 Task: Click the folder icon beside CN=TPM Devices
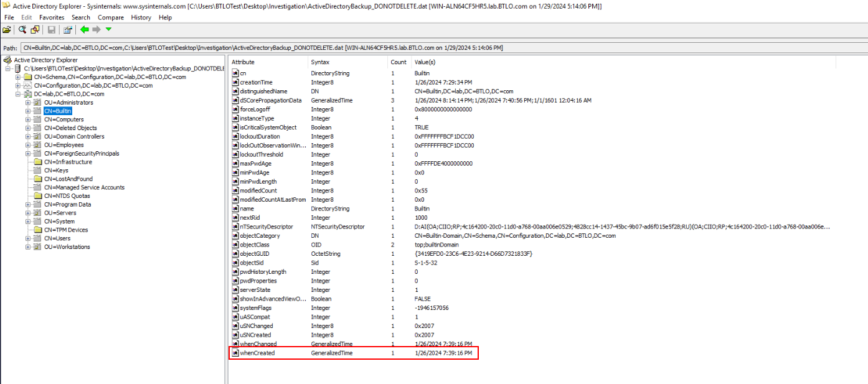point(38,230)
